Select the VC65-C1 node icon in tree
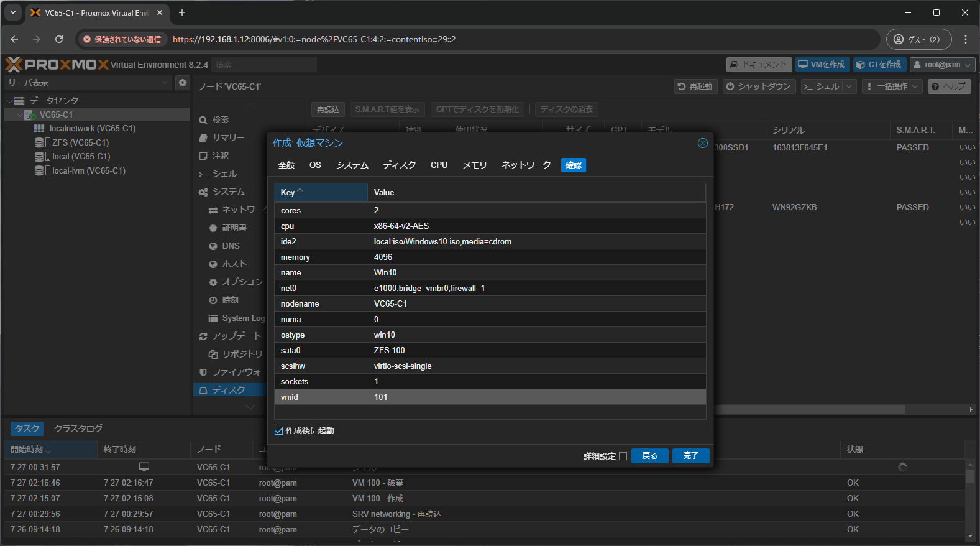This screenshot has height=546, width=980. pos(30,115)
